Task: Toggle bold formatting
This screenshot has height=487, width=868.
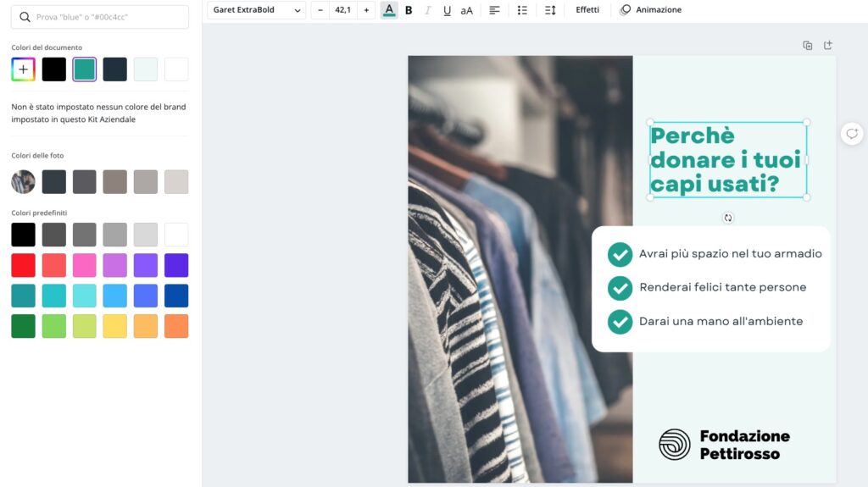Action: 409,10
